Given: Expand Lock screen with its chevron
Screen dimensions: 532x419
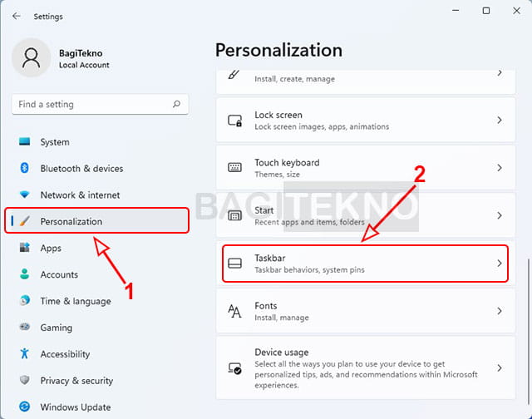Looking at the screenshot, I should [500, 120].
